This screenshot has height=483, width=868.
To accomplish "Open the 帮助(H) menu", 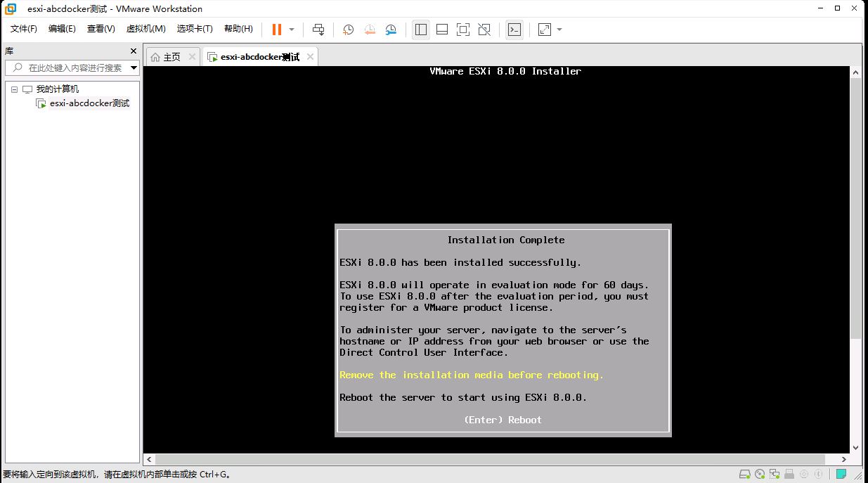I will [x=238, y=29].
